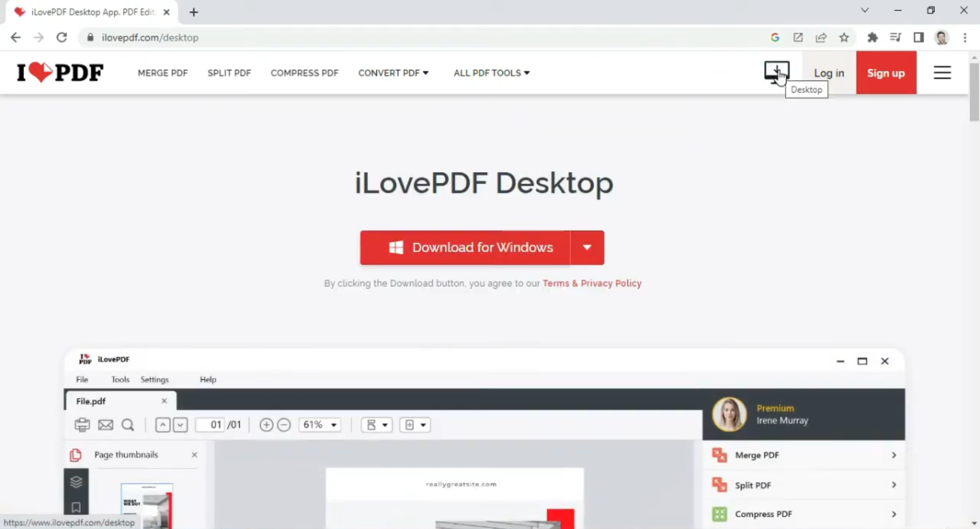Click the email envelope icon in app toolbar
980x529 pixels.
pyautogui.click(x=106, y=425)
